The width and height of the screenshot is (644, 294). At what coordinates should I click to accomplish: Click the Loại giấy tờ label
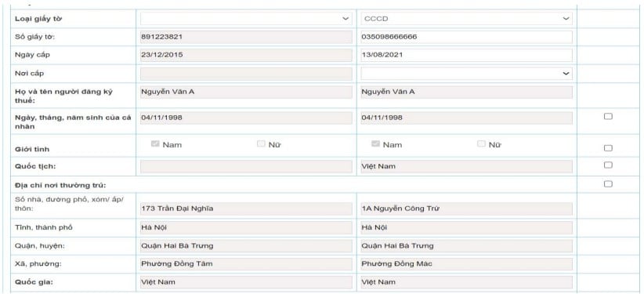38,19
